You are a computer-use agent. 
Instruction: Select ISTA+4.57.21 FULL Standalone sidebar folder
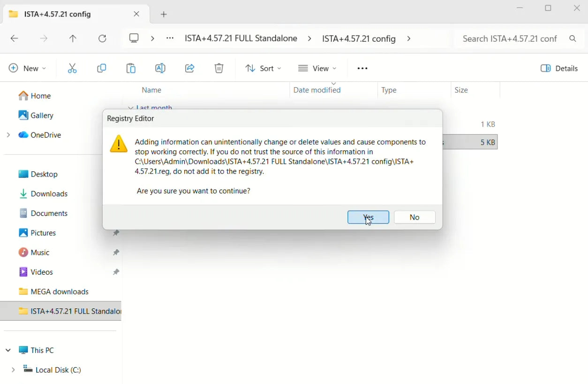60,311
